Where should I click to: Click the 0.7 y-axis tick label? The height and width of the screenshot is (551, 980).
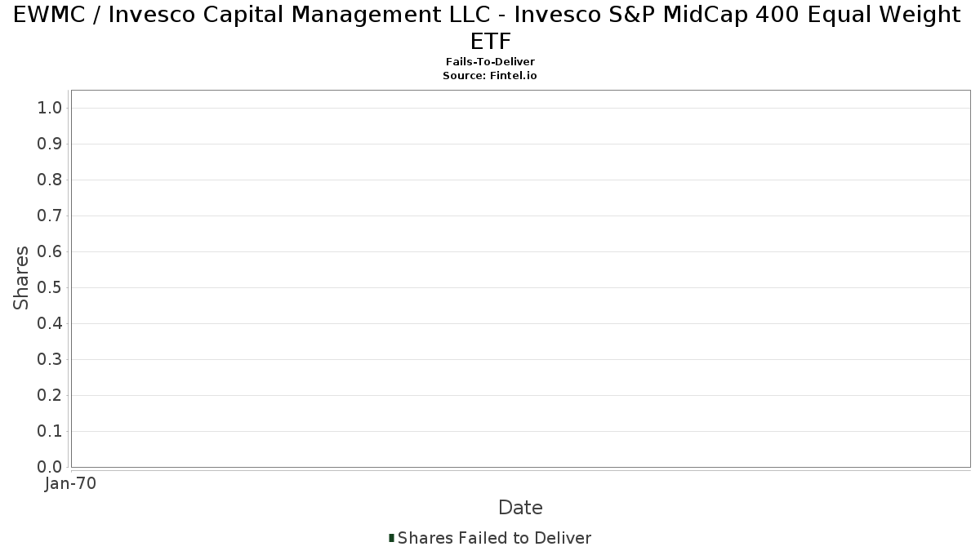pos(50,216)
